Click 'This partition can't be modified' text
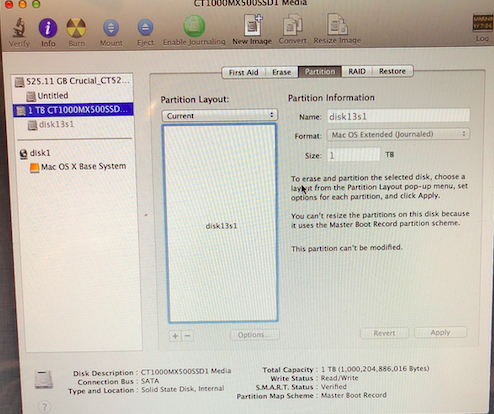The height and width of the screenshot is (414, 494). point(347,248)
